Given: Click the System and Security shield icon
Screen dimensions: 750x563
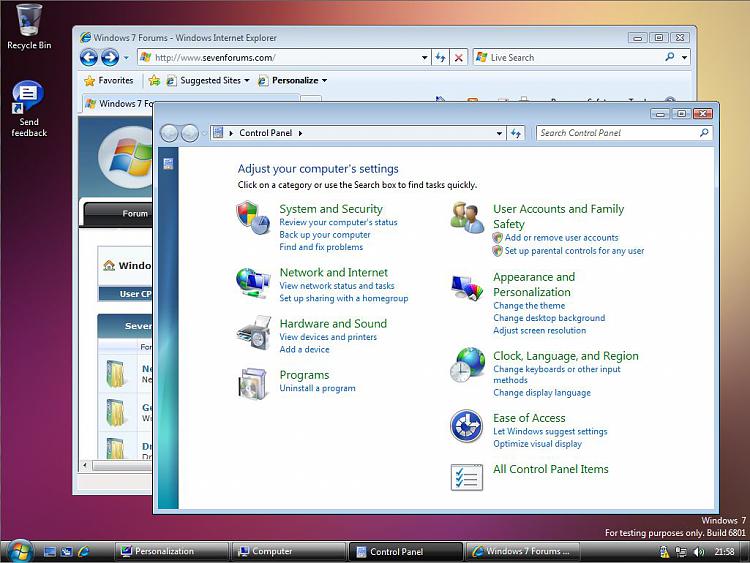Looking at the screenshot, I should pos(253,218).
